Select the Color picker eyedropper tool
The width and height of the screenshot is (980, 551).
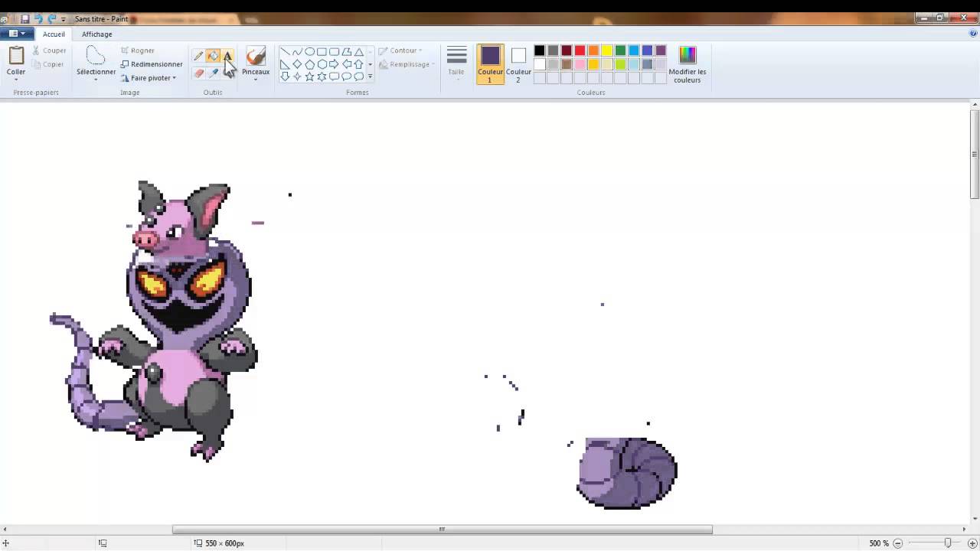click(213, 73)
